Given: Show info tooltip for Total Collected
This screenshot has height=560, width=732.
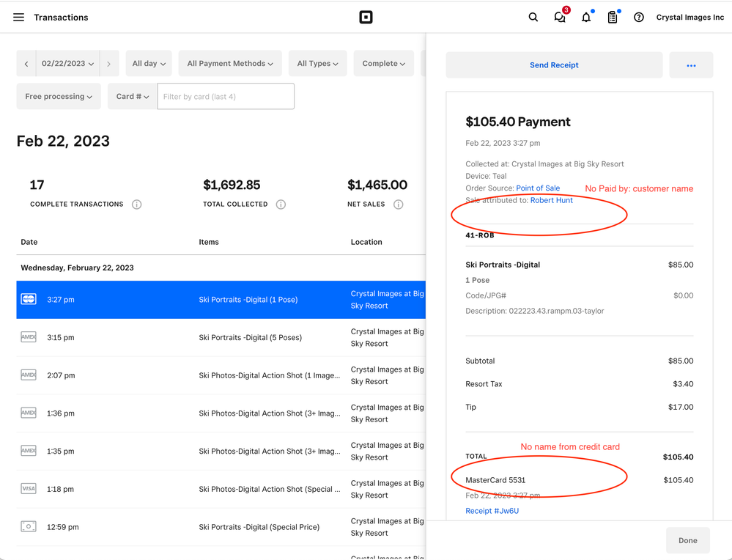Looking at the screenshot, I should coord(281,205).
